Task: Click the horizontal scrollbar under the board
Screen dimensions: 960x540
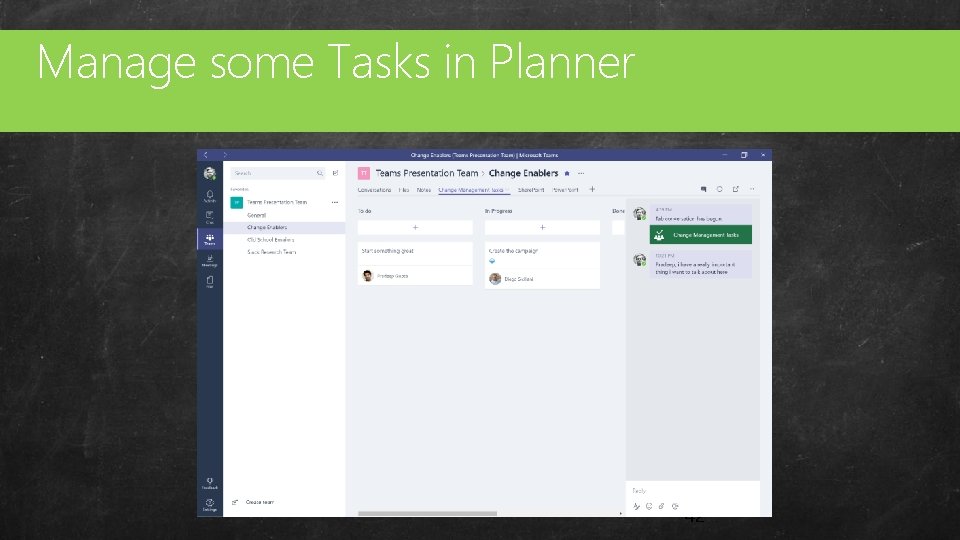Action: coord(427,514)
